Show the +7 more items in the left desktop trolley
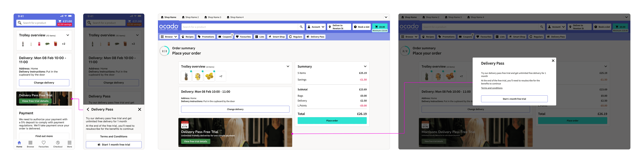 (x=221, y=76)
